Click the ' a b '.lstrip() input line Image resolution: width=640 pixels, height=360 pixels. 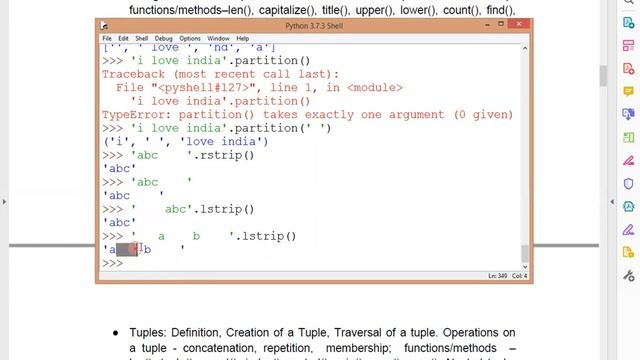[199, 236]
